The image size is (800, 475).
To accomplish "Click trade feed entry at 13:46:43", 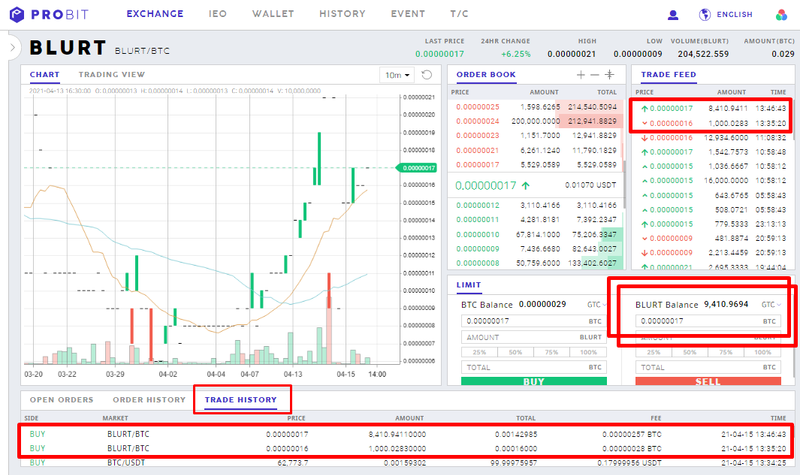I will [x=712, y=108].
